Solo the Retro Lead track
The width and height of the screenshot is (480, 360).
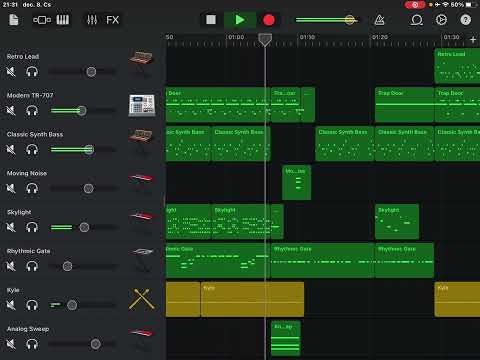[x=32, y=72]
